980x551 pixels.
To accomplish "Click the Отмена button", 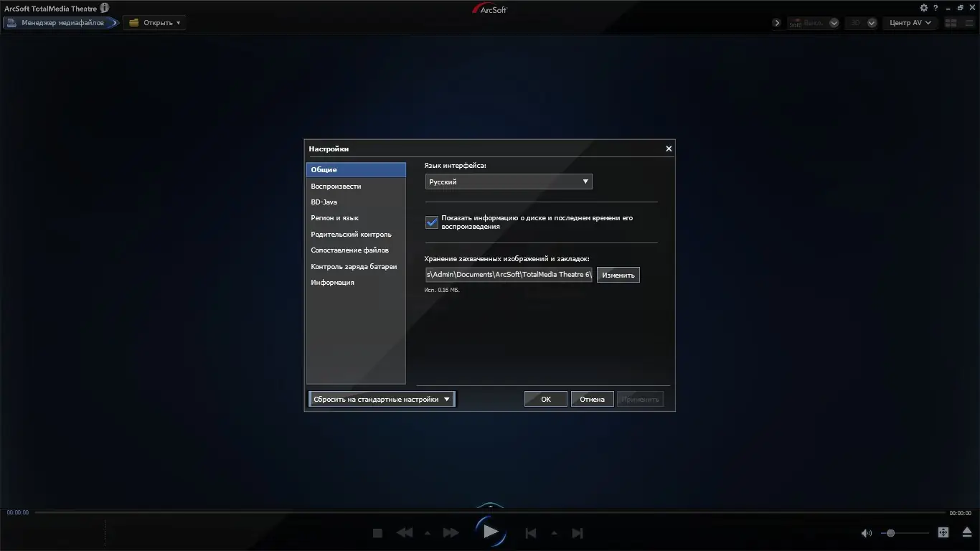I will click(x=593, y=400).
